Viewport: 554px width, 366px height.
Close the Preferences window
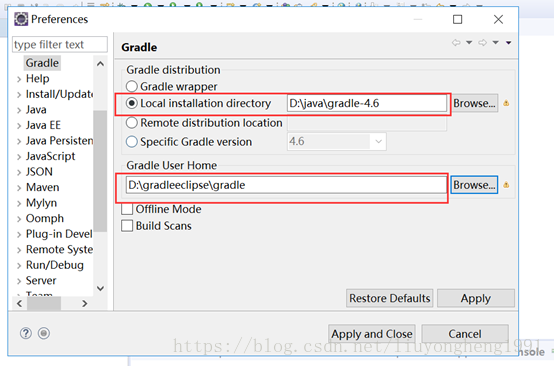(x=498, y=19)
